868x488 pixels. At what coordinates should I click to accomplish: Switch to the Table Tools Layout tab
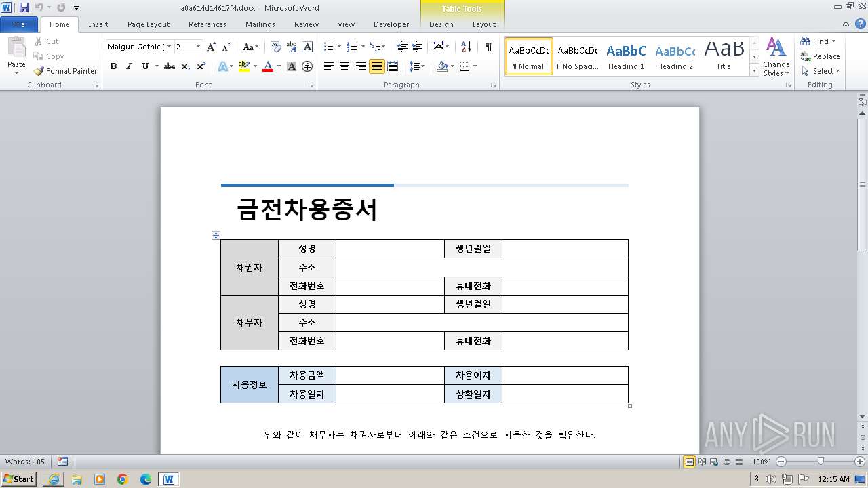coord(484,24)
